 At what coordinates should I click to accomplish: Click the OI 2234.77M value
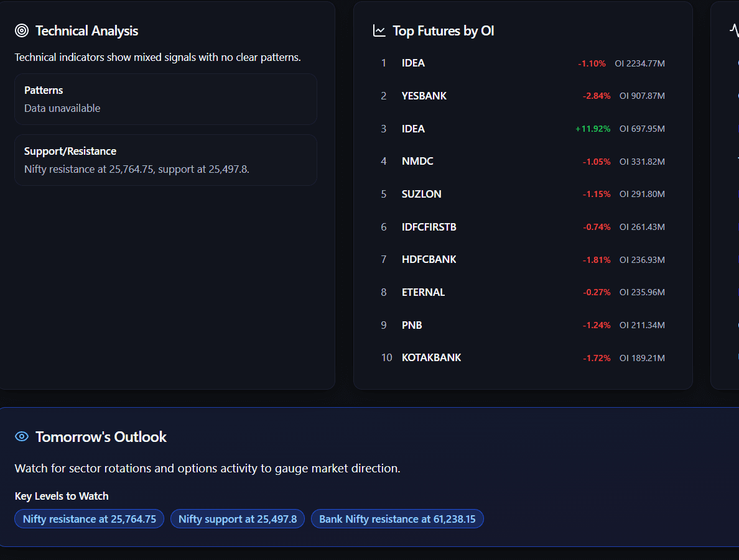coord(639,63)
